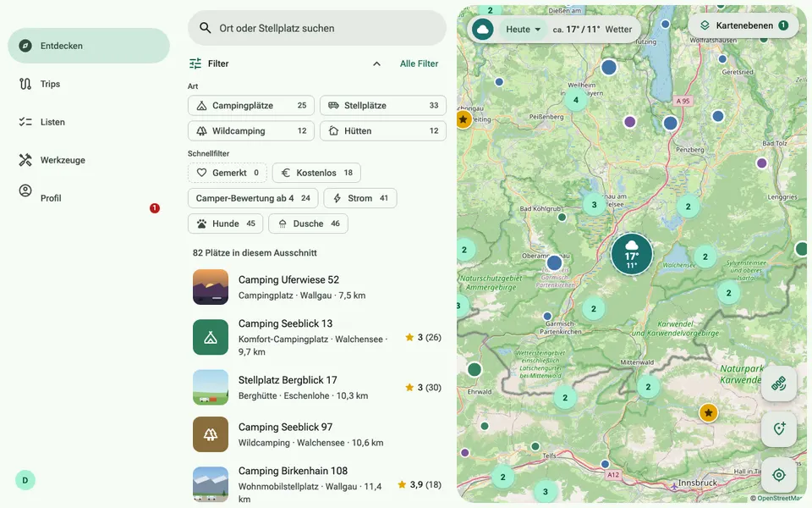Click the purple marker near Peißenberg

point(629,122)
